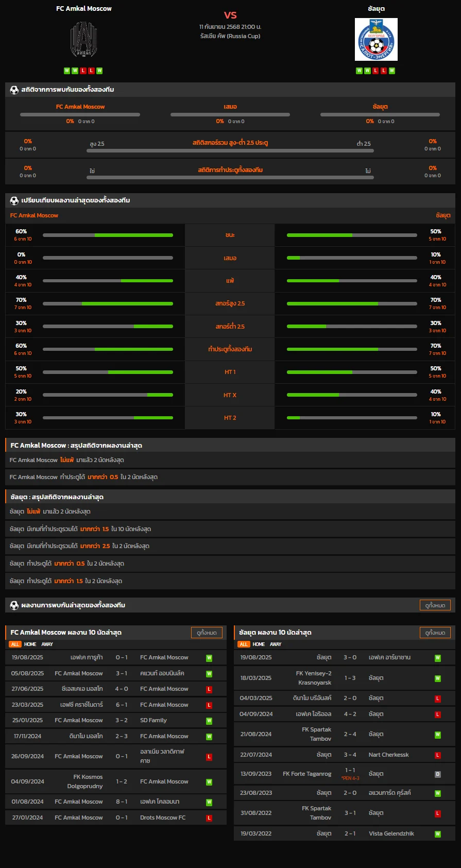This screenshot has width=461, height=868.
Task: Select the ALL tab in ชัลยุต's last-10 table
Action: [x=244, y=644]
